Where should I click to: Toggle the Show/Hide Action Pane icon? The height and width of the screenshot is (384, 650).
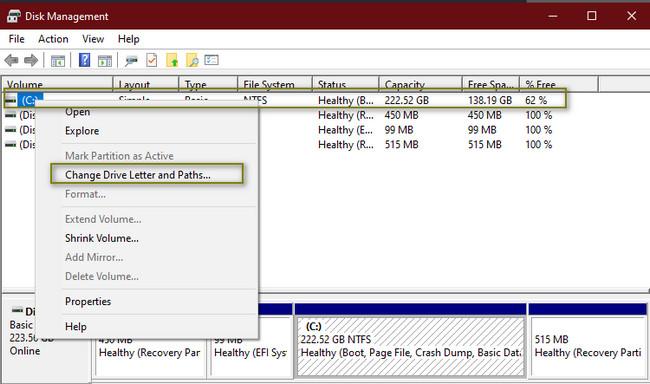(x=105, y=61)
